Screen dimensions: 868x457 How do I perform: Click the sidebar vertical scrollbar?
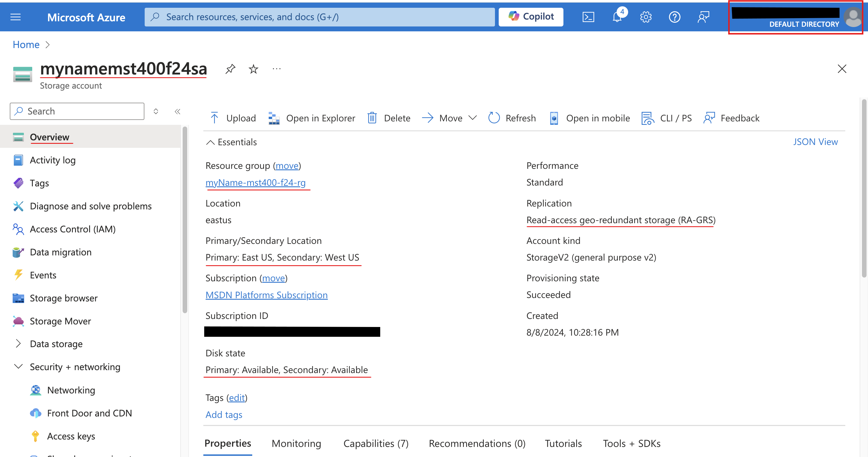185,220
